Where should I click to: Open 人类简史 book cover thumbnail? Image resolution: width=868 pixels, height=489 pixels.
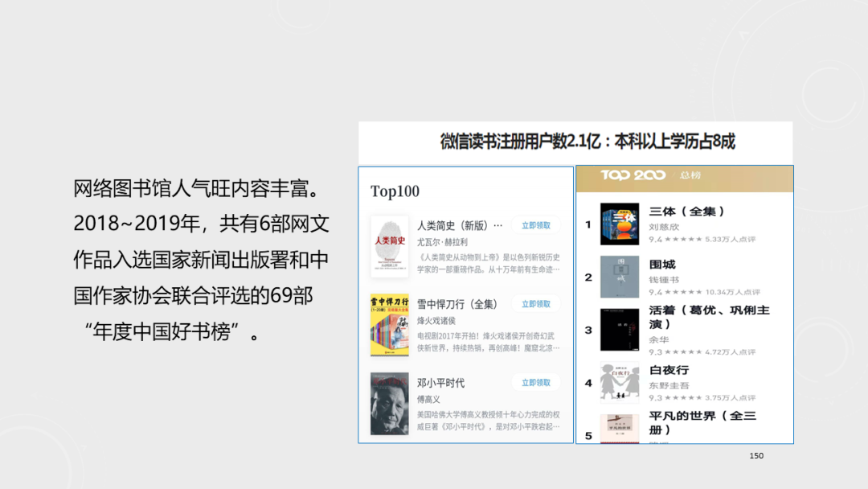pyautogui.click(x=389, y=246)
